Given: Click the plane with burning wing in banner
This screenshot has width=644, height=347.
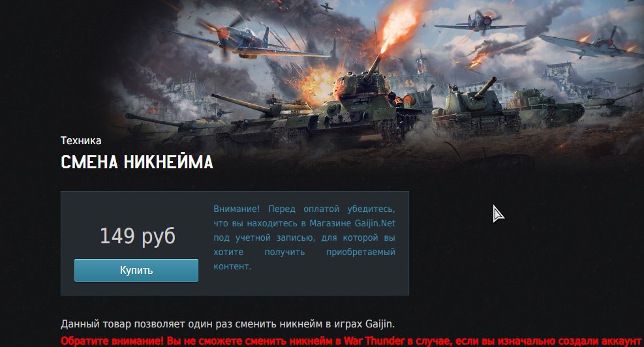Looking at the screenshot, I should [591, 43].
